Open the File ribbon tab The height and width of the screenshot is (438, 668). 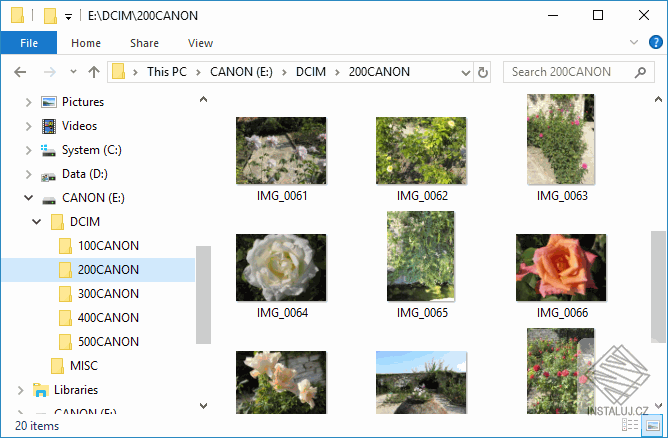pos(29,43)
